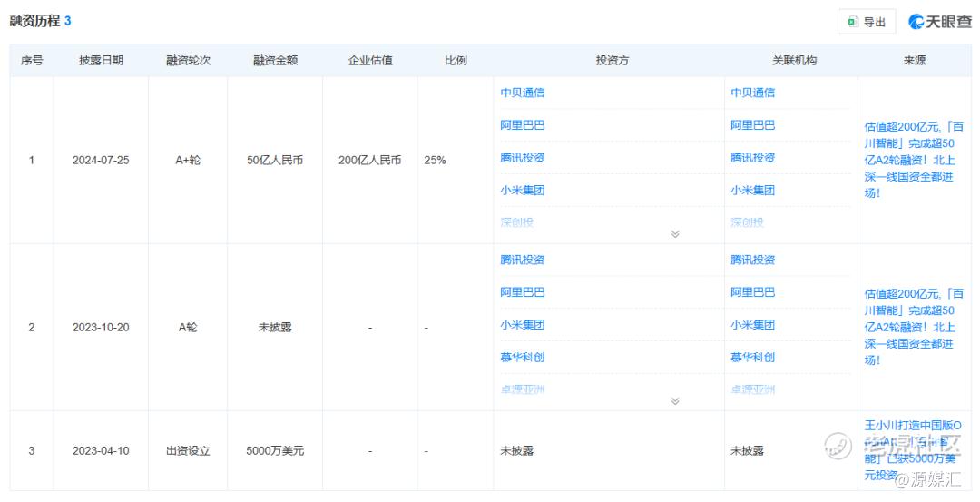The height and width of the screenshot is (502, 980).
Task: Open 小米集团 investor link in A轮 row
Action: [x=523, y=324]
